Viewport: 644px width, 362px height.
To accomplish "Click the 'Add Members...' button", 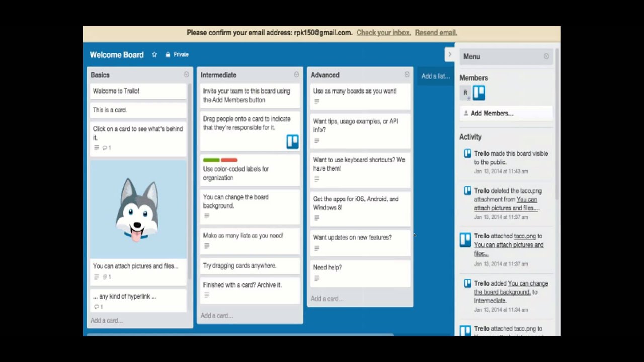I will [x=506, y=113].
